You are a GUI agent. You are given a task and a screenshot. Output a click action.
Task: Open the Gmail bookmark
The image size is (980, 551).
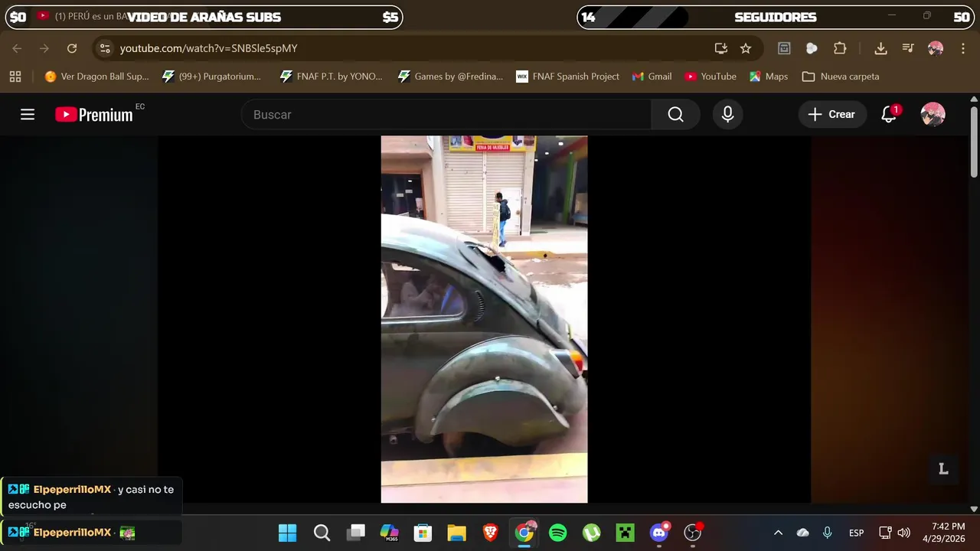click(652, 77)
